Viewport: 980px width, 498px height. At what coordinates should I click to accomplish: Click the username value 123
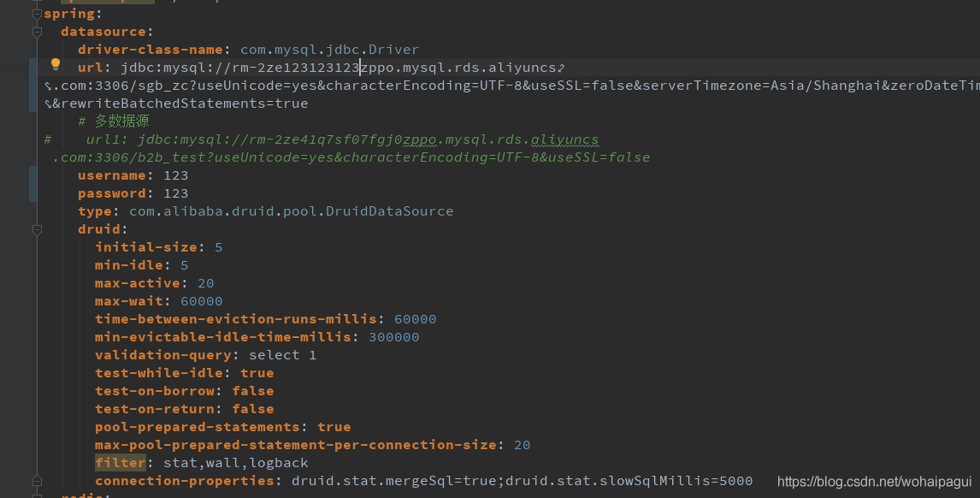[175, 175]
